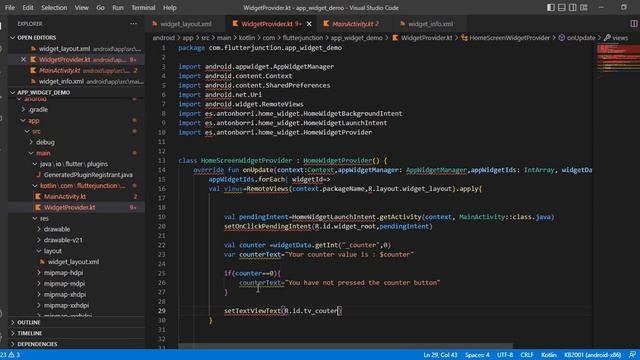Click 'app_widget_demo' in the breadcrumb
640x360 pixels.
tap(357, 38)
